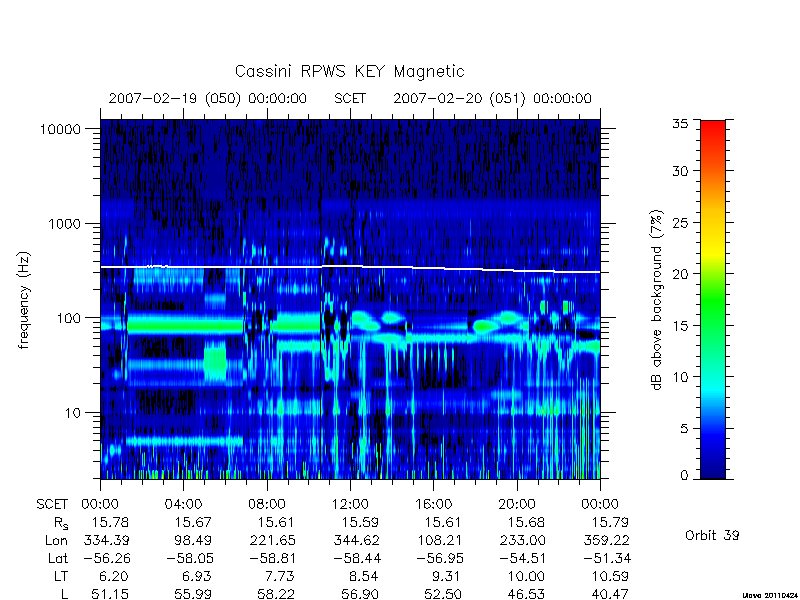Click the L value 58.22
Image resolution: width=800 pixels, height=600 pixels.
pos(277,594)
